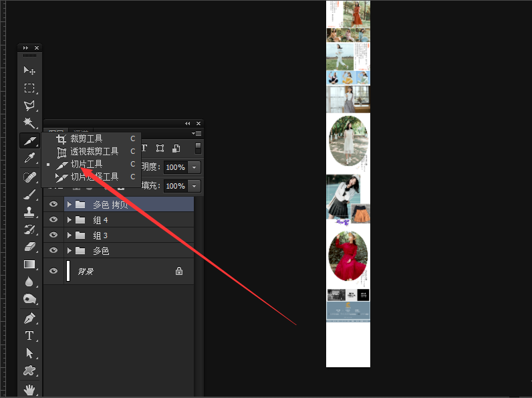Select the Rectangular Marquee tool
The width and height of the screenshot is (532, 398).
(29, 88)
